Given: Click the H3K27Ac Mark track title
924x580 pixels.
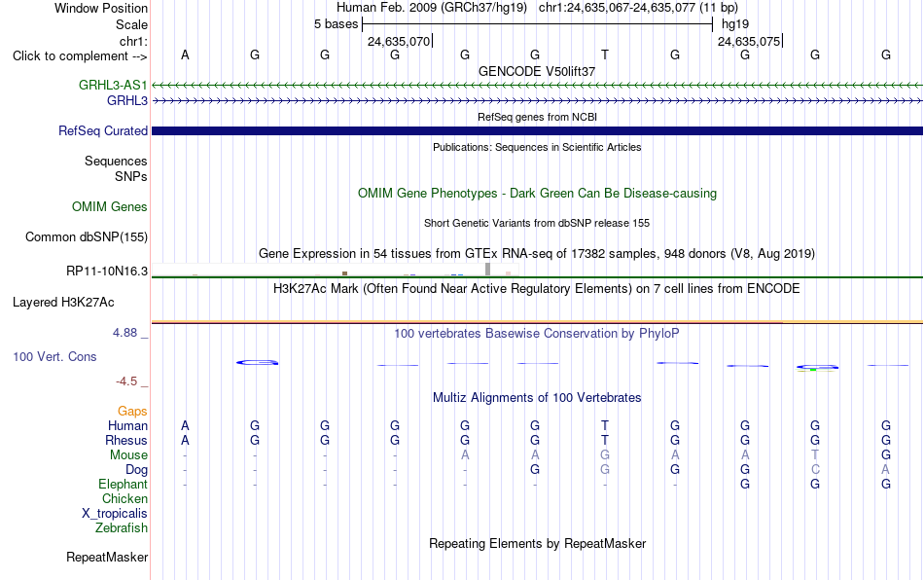Looking at the screenshot, I should pyautogui.click(x=537, y=288).
